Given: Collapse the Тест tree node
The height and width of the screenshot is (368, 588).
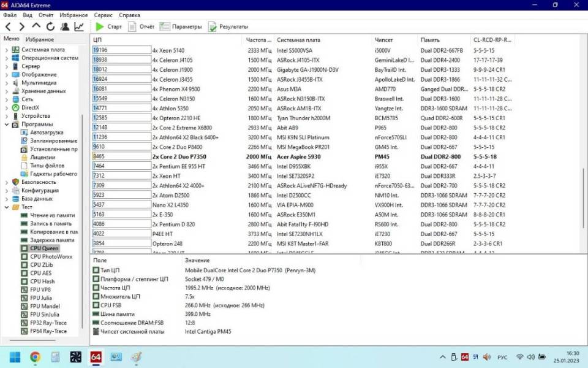Looking at the screenshot, I should pyautogui.click(x=7, y=207).
